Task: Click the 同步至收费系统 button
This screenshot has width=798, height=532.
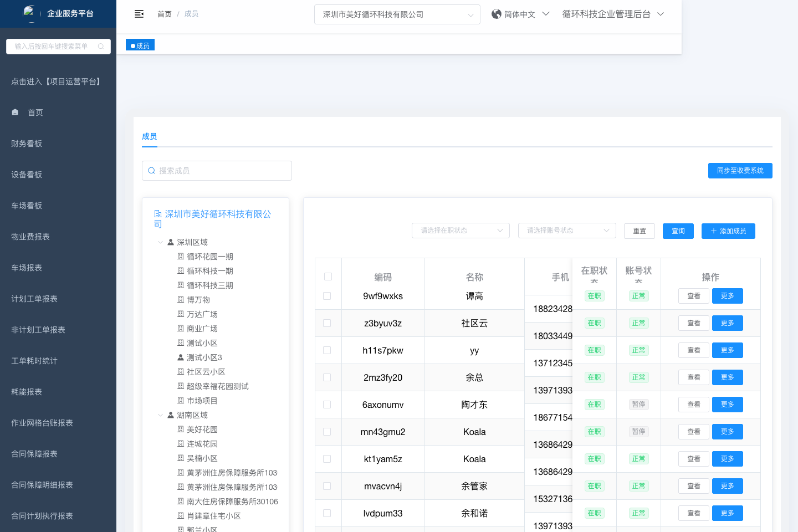Action: coord(740,171)
